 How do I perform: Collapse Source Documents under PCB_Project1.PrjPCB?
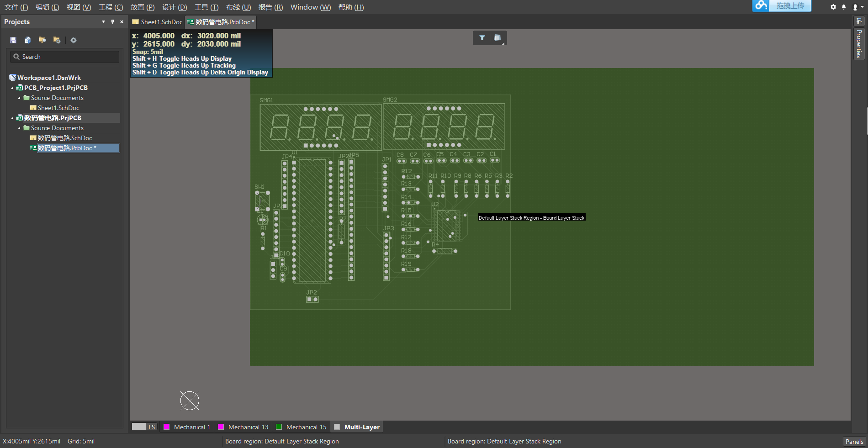tap(19, 98)
